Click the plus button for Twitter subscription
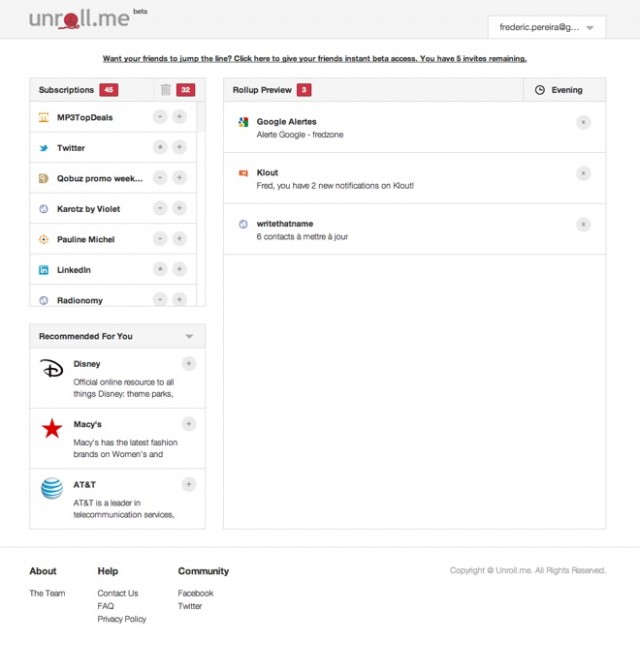 pyautogui.click(x=180, y=147)
